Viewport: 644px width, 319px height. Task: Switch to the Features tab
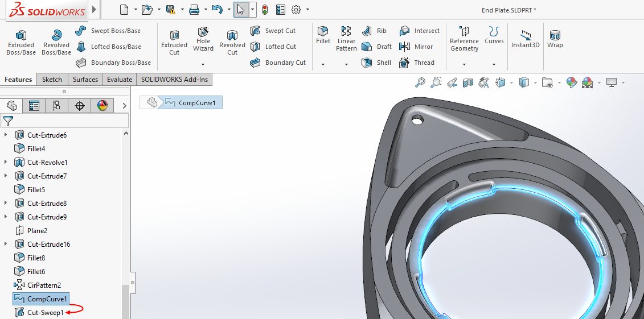18,80
